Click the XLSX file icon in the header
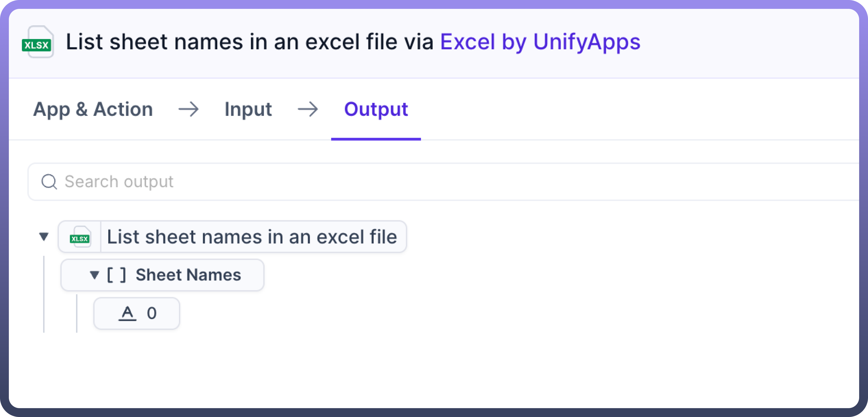The width and height of the screenshot is (868, 417). point(38,42)
